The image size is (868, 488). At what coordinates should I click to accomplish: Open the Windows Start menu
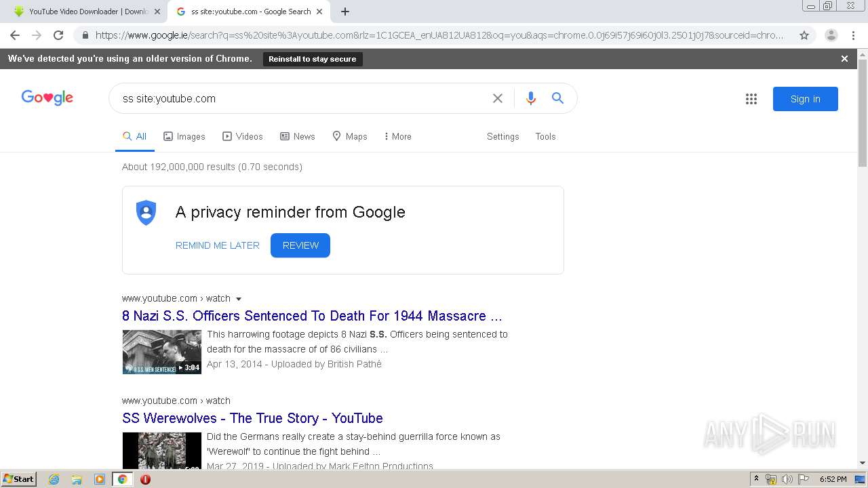(19, 479)
